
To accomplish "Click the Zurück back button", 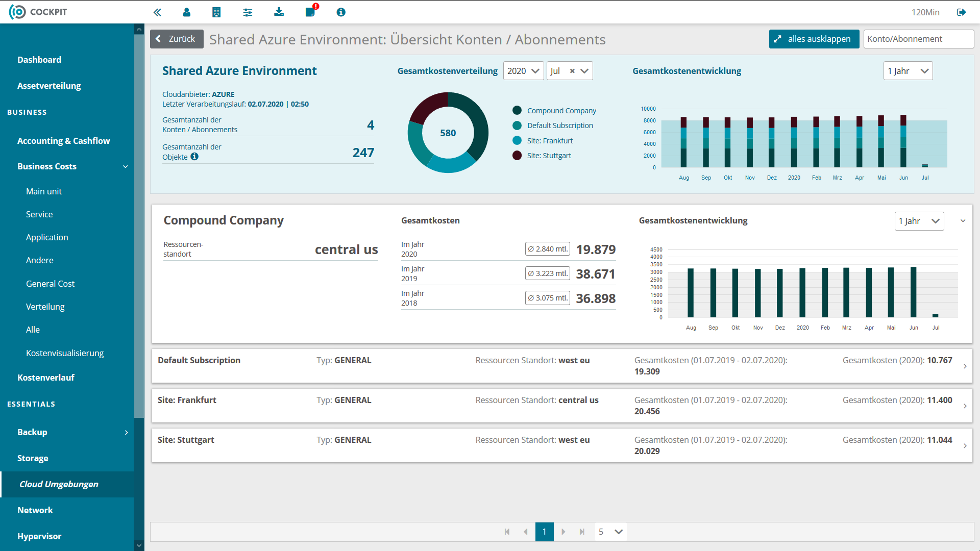I will (x=177, y=39).
